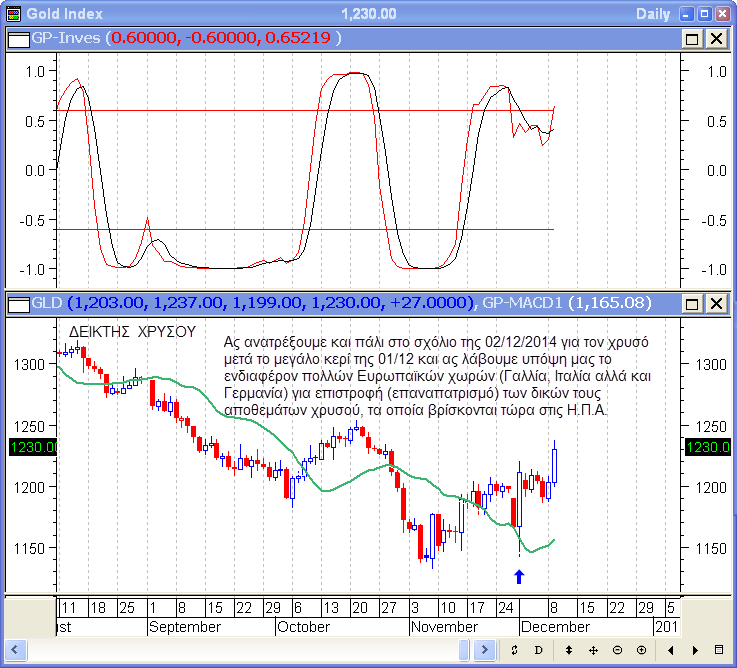This screenshot has width=737, height=668.
Task: Close the GP-Inves indicator pane
Action: point(716,38)
